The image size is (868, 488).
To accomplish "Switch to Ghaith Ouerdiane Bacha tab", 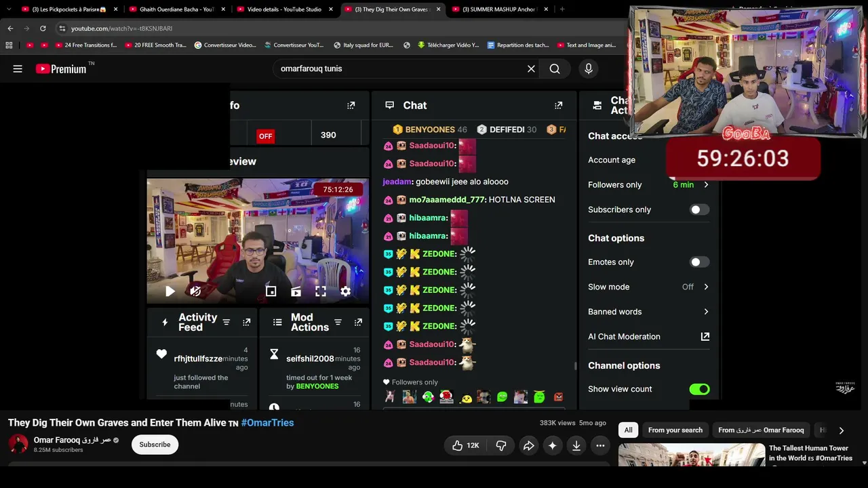I will (176, 9).
